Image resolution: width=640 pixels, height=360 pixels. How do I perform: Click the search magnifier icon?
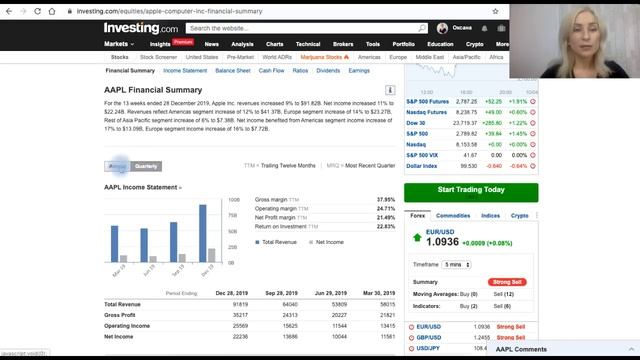(x=422, y=28)
